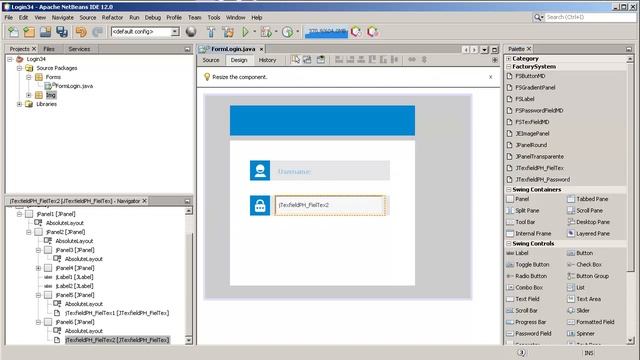Close the FormLogin.java editor tab

click(262, 49)
